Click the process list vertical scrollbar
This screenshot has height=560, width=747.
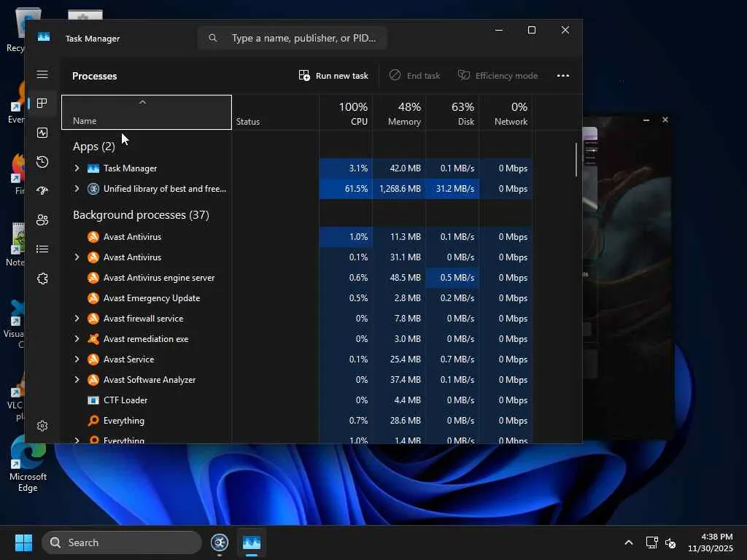(x=576, y=160)
